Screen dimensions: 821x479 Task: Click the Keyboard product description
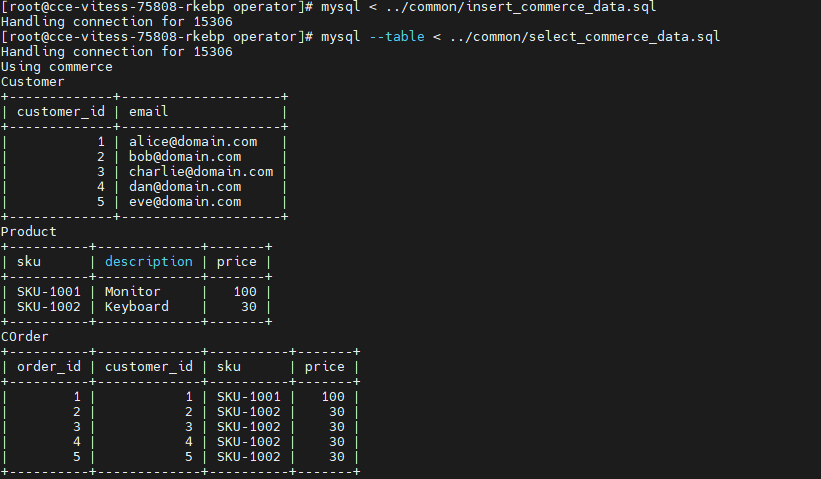pyautogui.click(x=137, y=307)
